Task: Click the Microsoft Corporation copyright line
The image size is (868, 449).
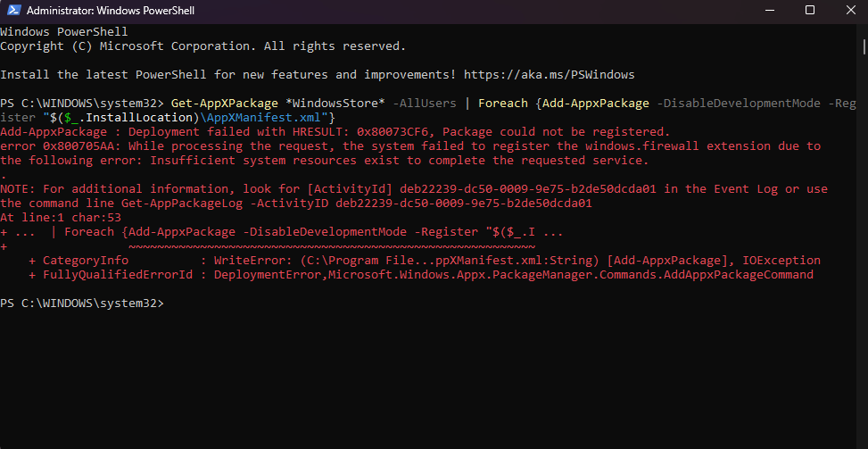Action: click(203, 46)
